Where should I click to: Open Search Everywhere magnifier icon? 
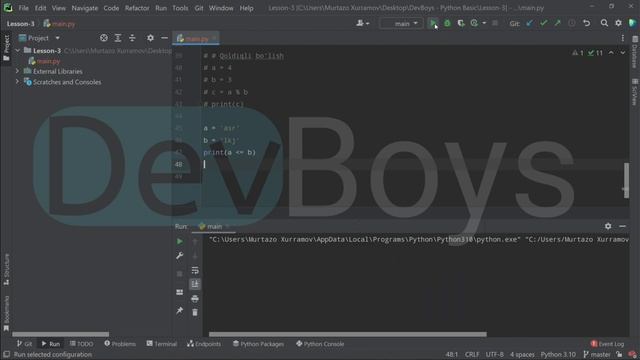coord(604,23)
